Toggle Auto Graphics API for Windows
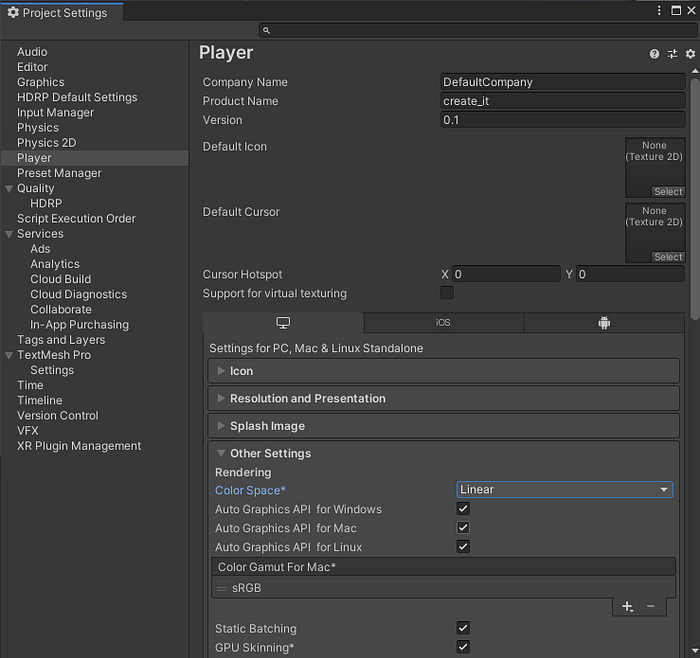 463,509
